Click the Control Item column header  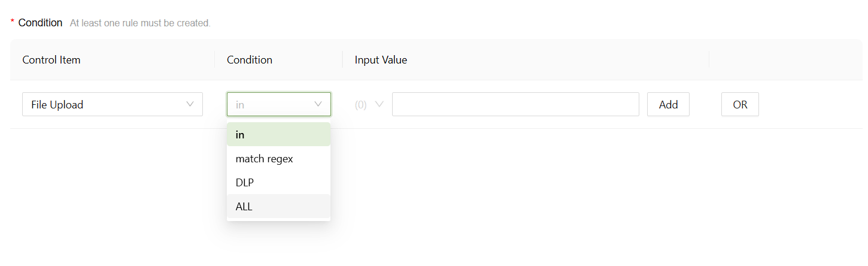[51, 60]
